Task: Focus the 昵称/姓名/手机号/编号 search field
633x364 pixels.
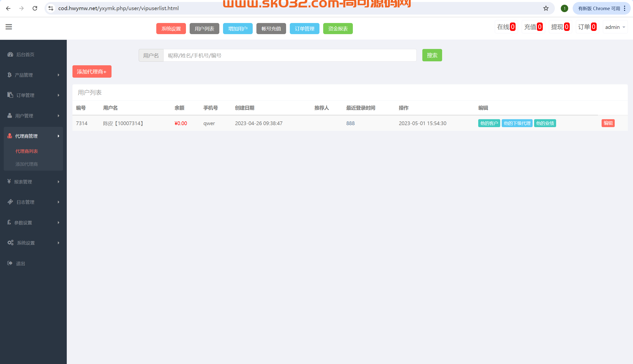Action: pyautogui.click(x=290, y=55)
